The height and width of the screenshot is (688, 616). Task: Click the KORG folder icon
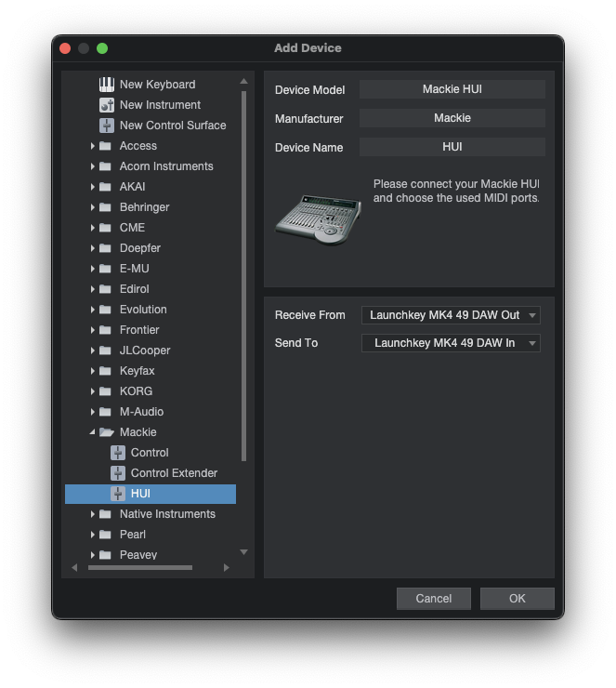pyautogui.click(x=105, y=390)
